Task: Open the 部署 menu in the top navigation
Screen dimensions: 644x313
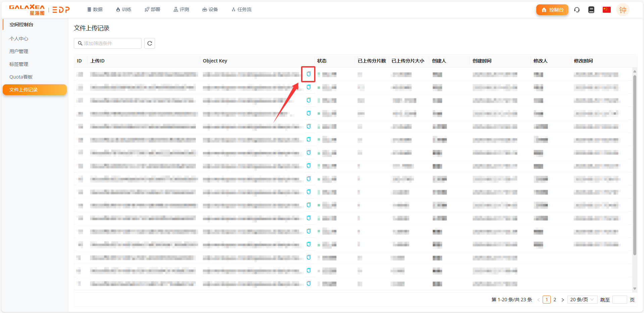Action: click(x=152, y=9)
